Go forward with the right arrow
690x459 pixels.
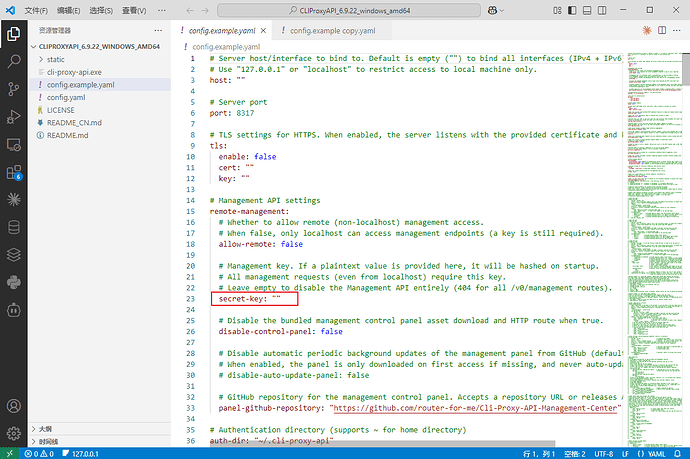point(205,11)
